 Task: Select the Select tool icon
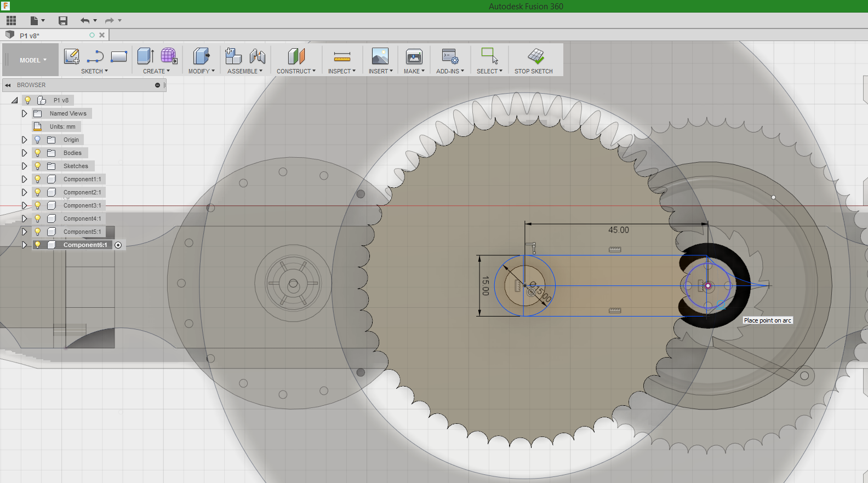click(x=489, y=56)
